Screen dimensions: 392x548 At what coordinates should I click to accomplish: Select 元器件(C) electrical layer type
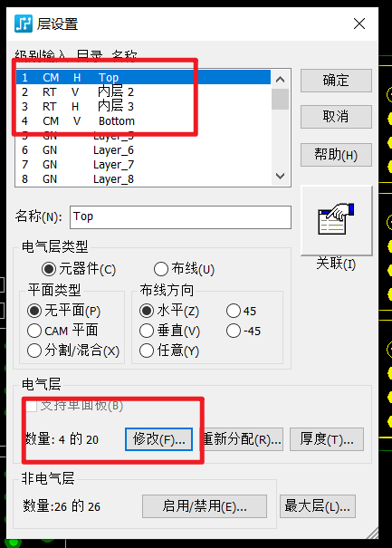click(79, 269)
